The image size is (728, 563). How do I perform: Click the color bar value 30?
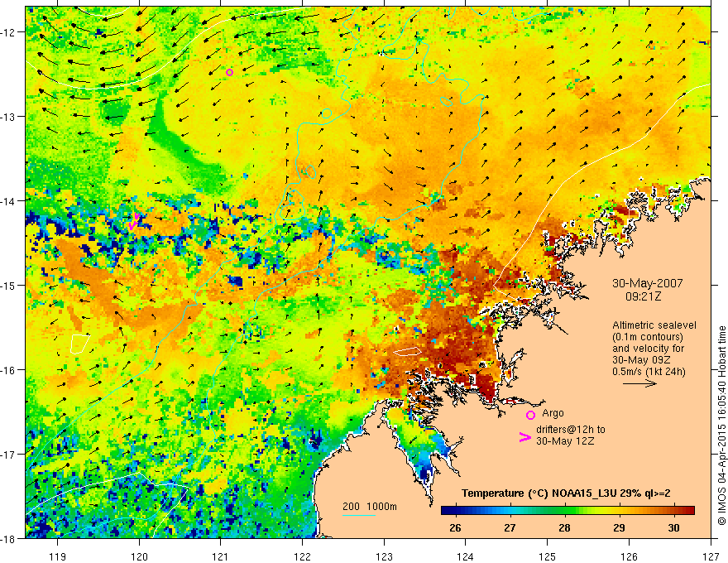pos(673,527)
